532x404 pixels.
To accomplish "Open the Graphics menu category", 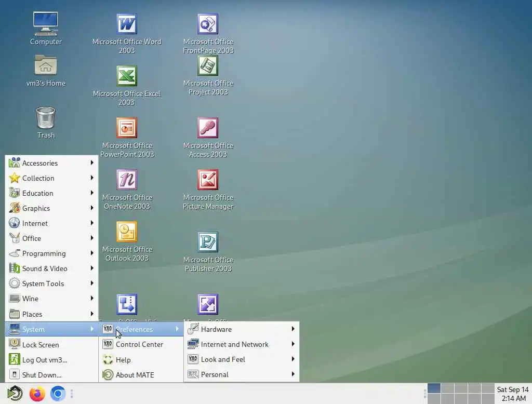I will coord(51,208).
